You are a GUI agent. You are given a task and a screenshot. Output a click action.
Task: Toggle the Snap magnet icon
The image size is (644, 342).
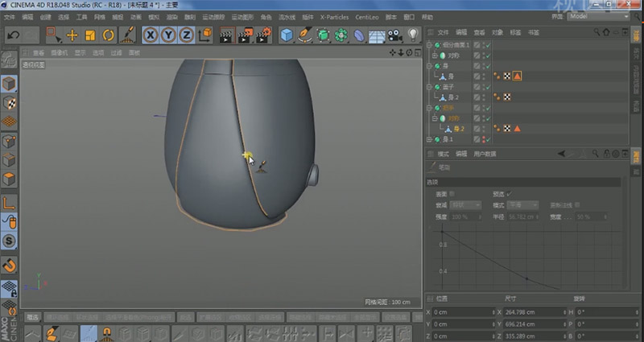click(x=9, y=266)
